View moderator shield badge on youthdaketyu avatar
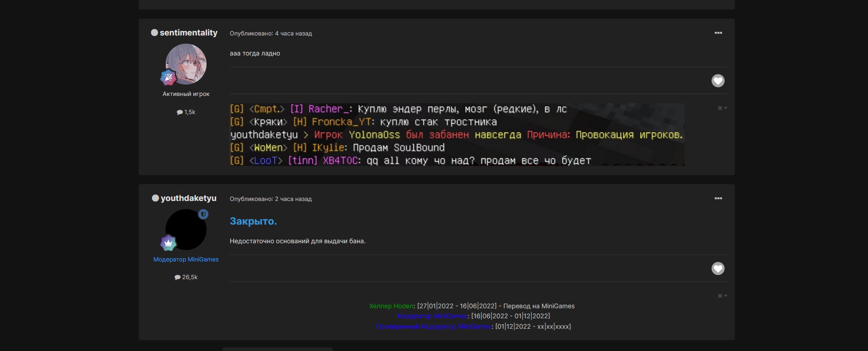The image size is (868, 351). click(203, 214)
